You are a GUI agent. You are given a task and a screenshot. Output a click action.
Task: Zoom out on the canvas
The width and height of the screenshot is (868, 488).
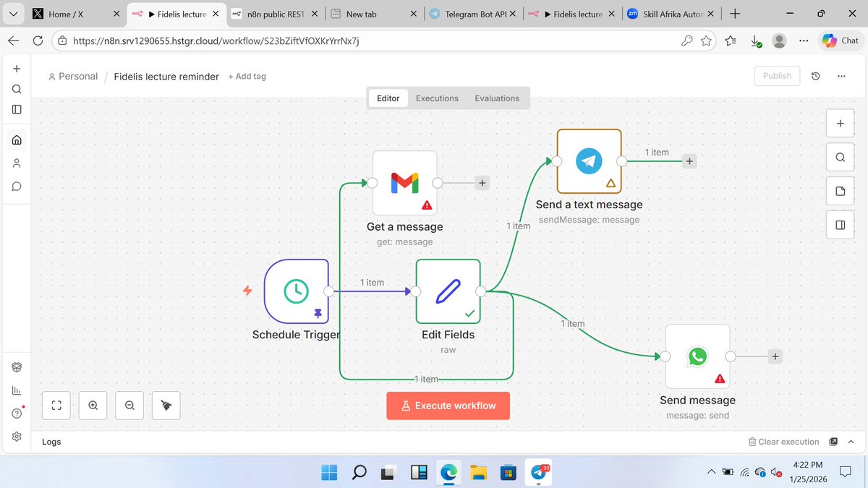pos(129,406)
